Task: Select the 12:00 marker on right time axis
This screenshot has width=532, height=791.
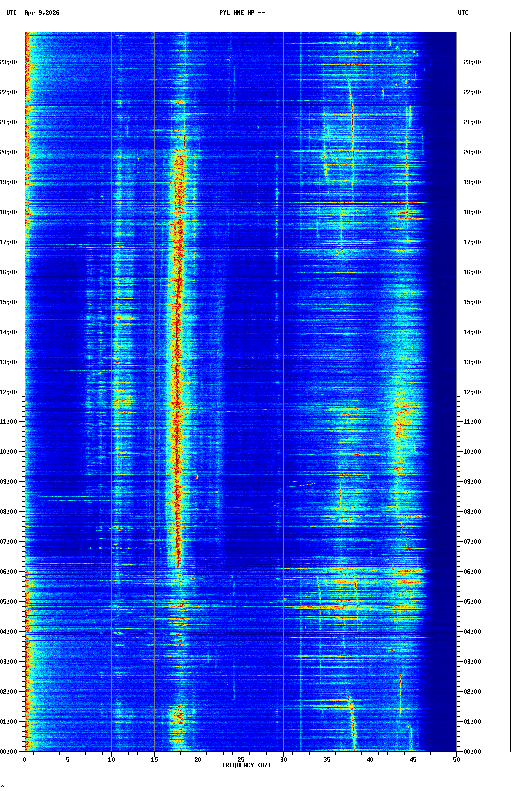Action: [472, 392]
